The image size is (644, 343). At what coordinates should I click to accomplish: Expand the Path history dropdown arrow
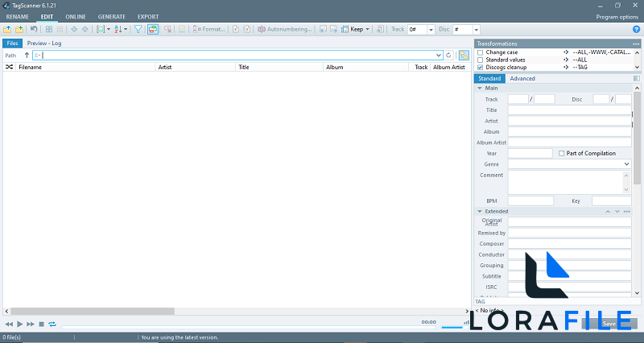pos(439,55)
